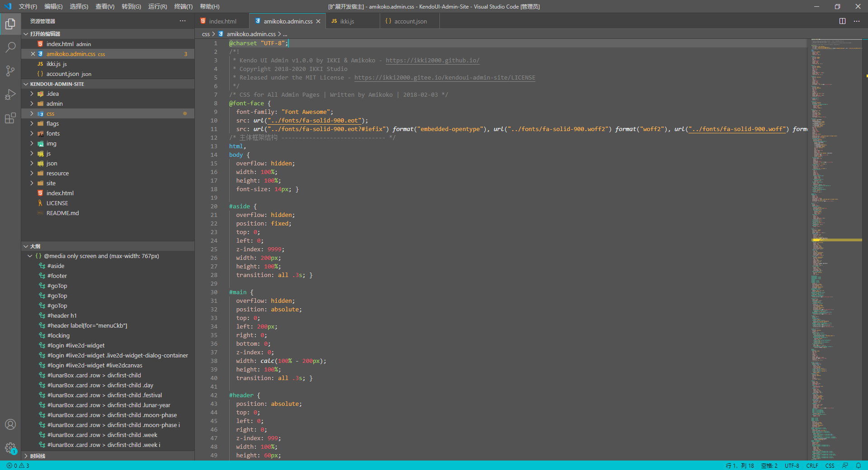Open README.md file in explorer

[x=62, y=213]
